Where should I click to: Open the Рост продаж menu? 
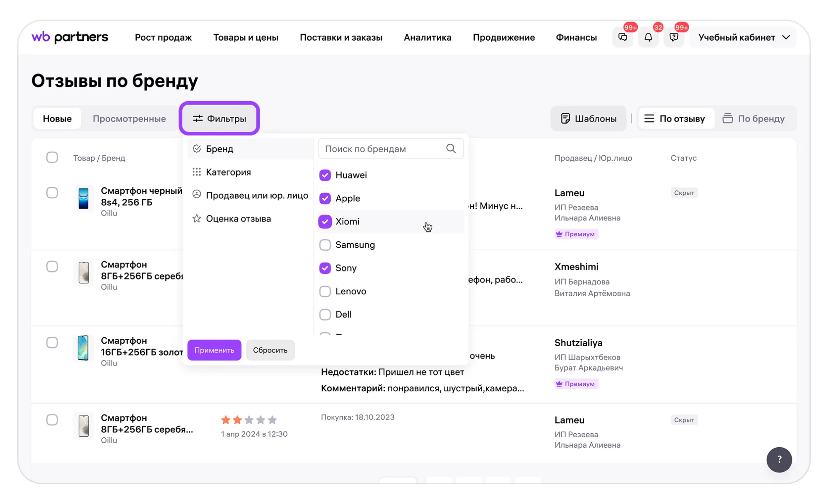(163, 37)
